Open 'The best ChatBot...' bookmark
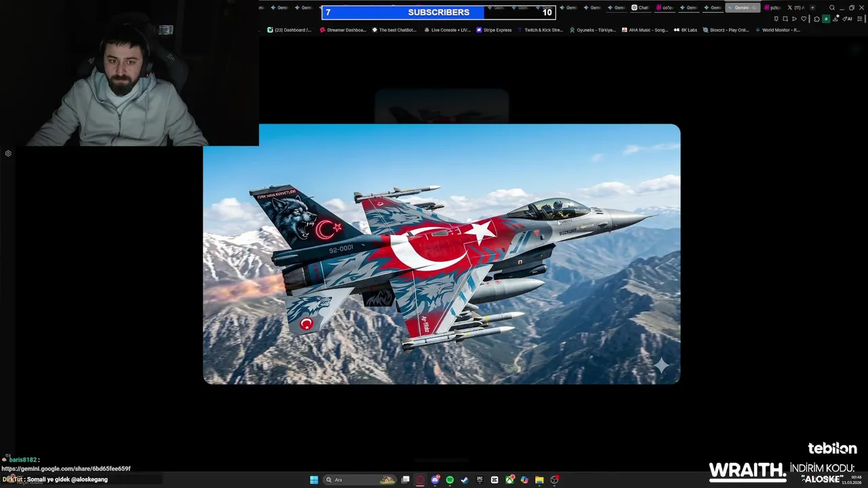 coord(394,30)
